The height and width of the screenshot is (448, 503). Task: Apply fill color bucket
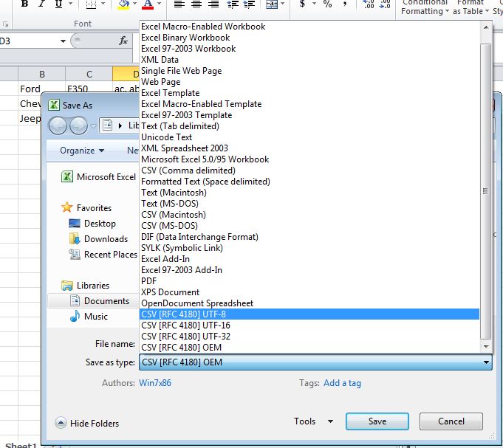[x=123, y=4]
